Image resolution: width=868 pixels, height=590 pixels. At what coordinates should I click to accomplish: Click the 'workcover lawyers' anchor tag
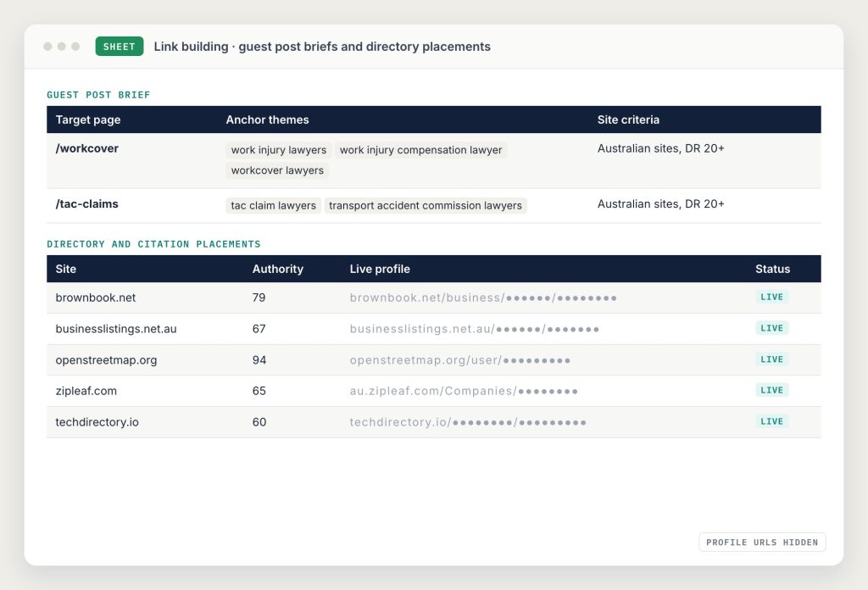(277, 170)
